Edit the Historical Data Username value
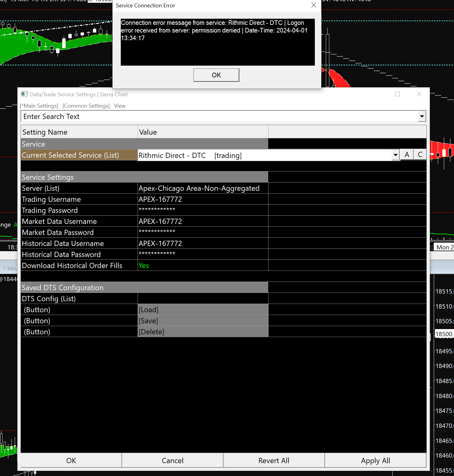Screen dimensions: 454x476 point(203,244)
